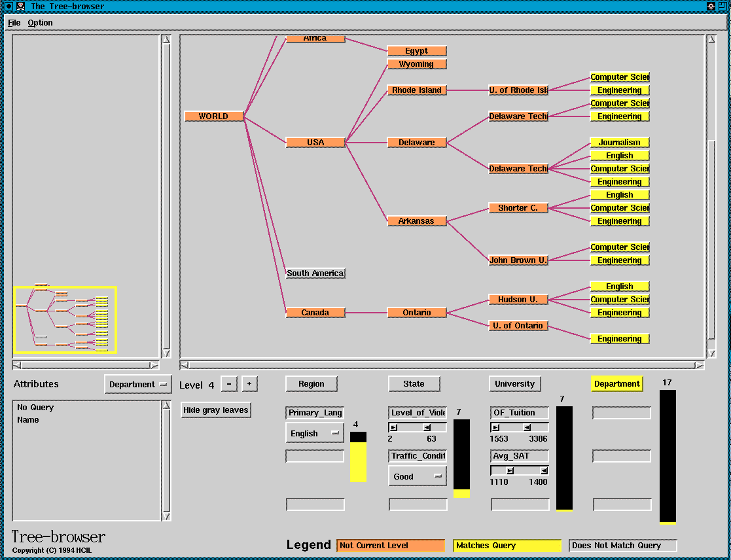Click the scroll-down arrow of the tree view

tap(711, 353)
